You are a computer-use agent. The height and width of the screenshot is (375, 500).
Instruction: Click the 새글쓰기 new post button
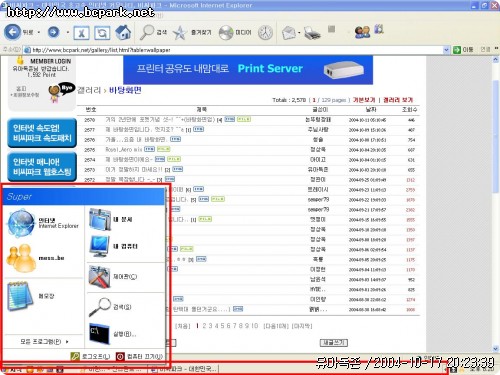[334, 343]
